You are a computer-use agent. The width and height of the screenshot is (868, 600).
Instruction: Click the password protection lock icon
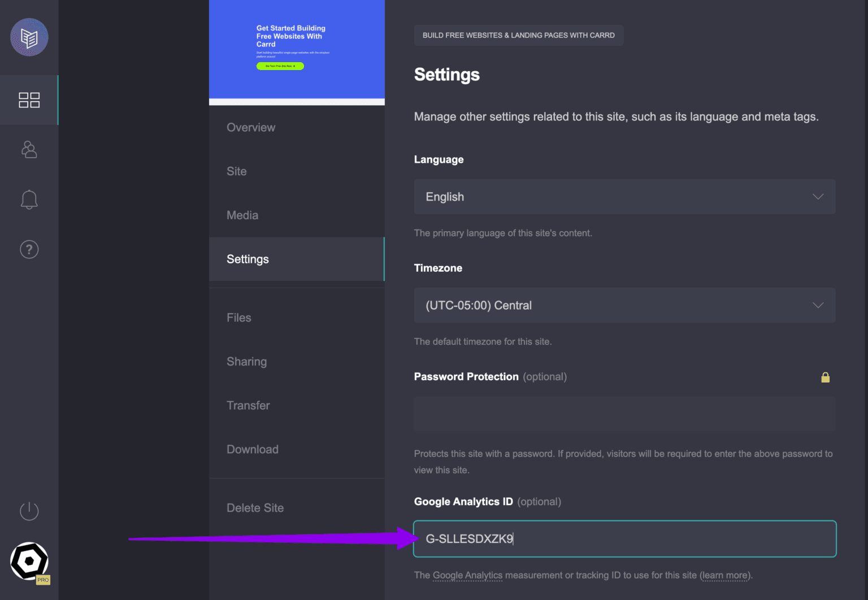coord(825,377)
